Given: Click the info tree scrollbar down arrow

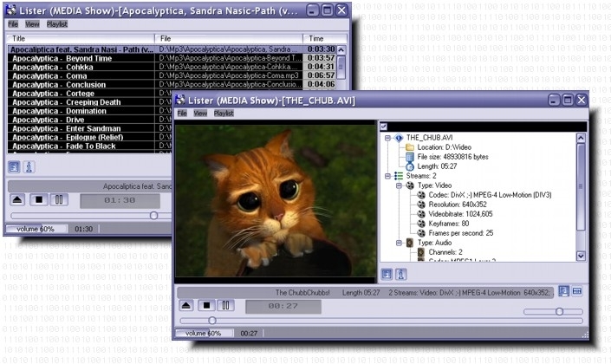Looking at the screenshot, I should [581, 256].
